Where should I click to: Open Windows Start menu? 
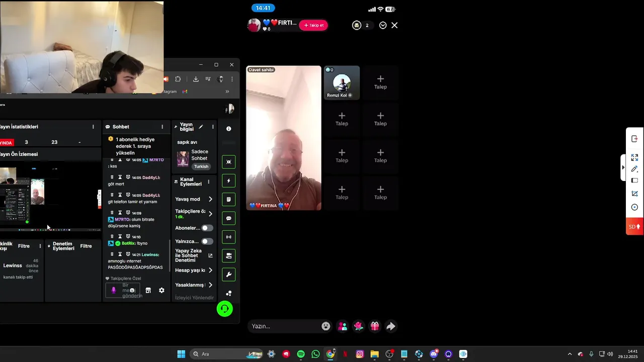[181, 354]
